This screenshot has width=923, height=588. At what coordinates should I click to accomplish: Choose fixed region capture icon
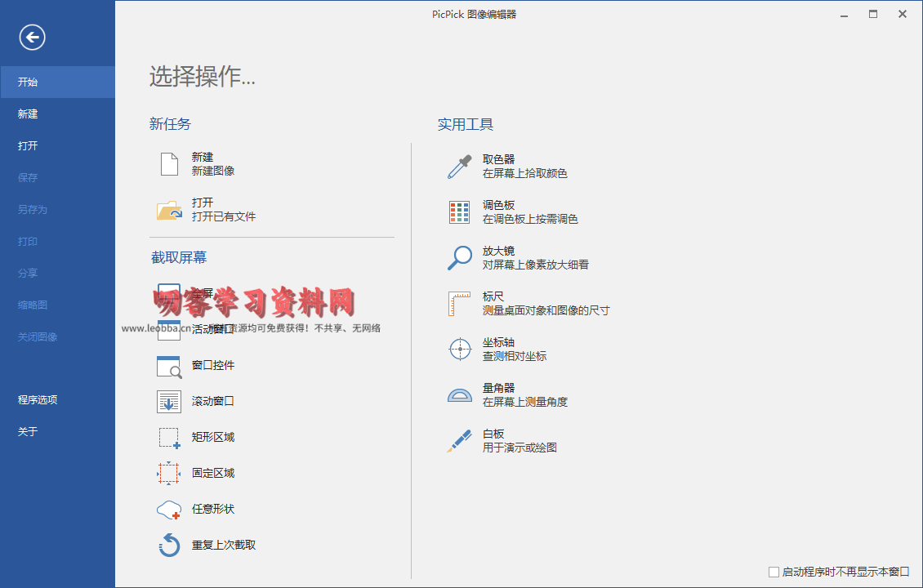point(169,474)
